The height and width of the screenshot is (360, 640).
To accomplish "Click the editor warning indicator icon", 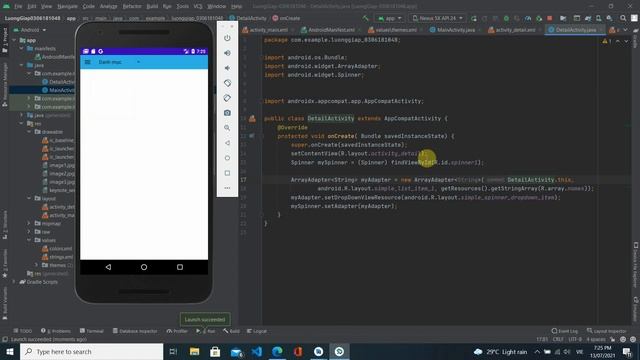I will pos(607,41).
